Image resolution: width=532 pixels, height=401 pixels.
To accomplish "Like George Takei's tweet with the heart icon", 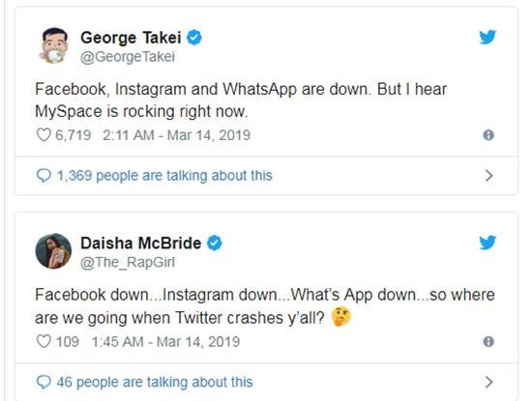I will (44, 135).
